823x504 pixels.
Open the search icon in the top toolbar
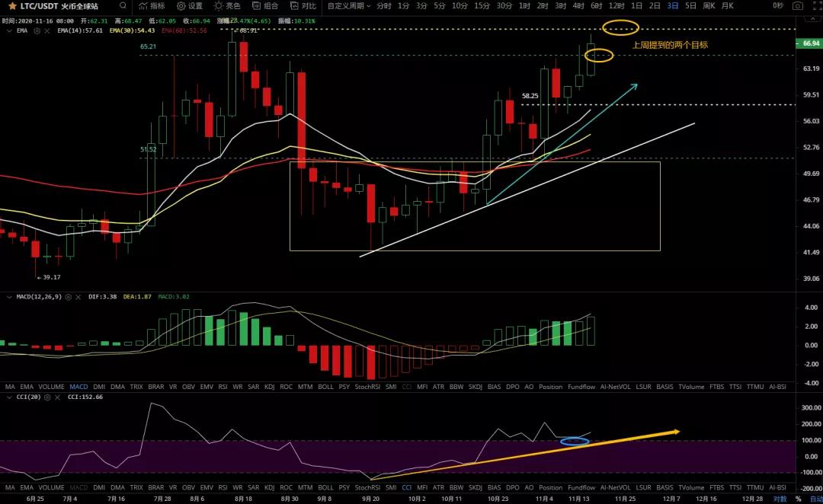(123, 6)
